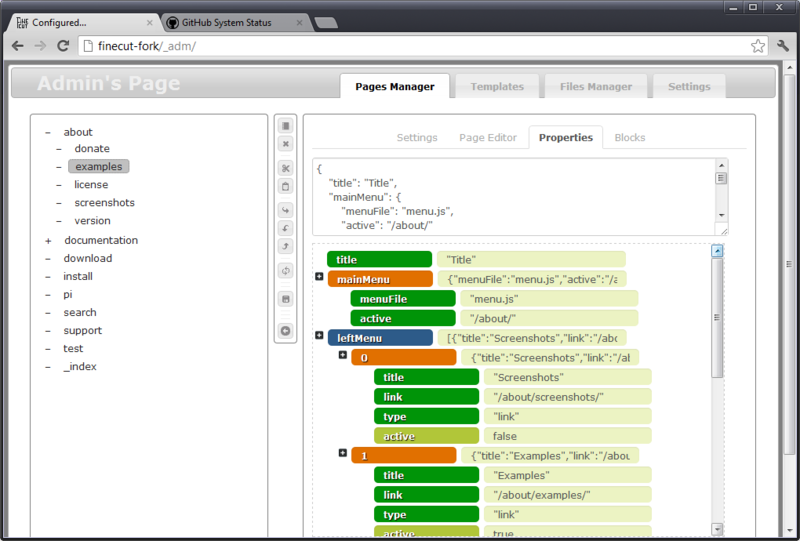Select the _index page in tree
Image resolution: width=800 pixels, height=541 pixels.
coord(80,366)
